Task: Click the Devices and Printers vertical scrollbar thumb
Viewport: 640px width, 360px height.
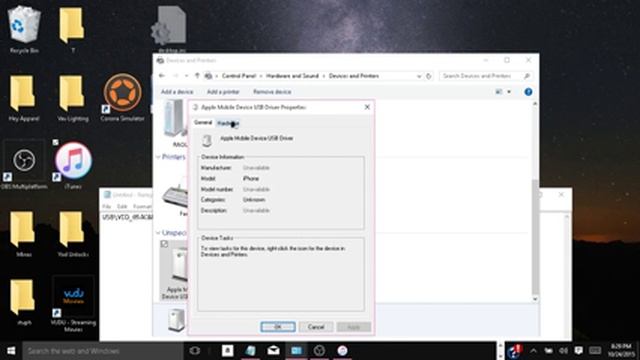Action: click(535, 237)
